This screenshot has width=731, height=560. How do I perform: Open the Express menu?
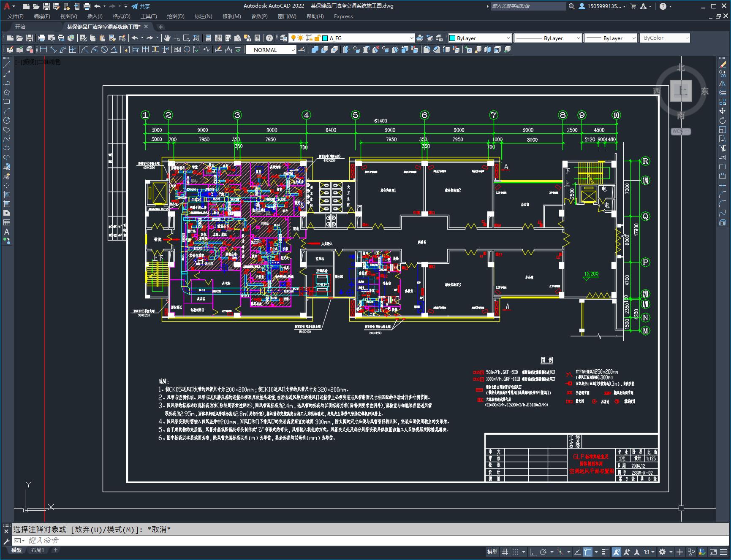click(343, 16)
